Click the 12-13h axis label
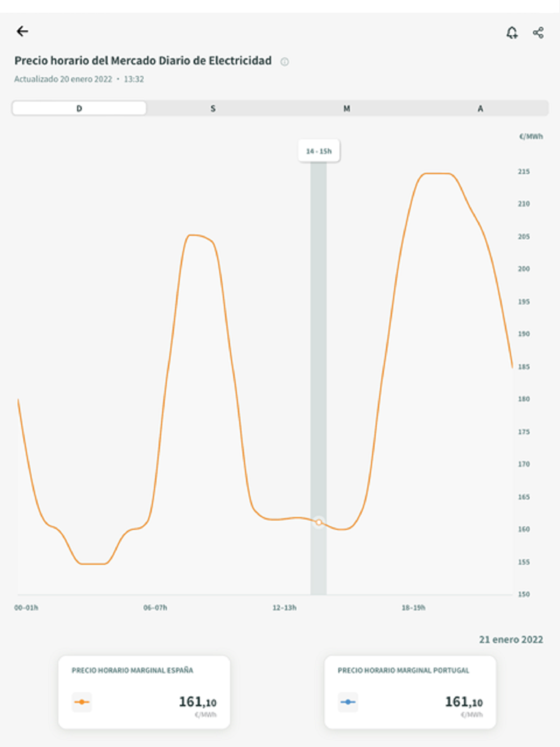 tap(284, 608)
